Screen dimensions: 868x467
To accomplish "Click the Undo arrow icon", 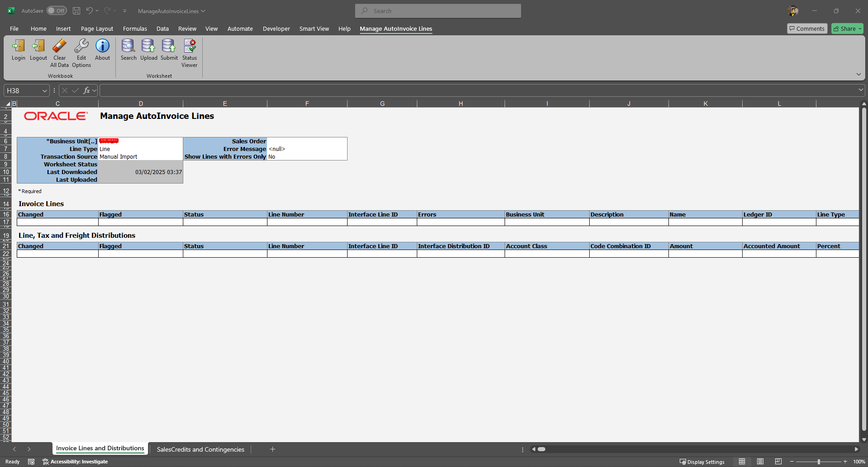I will pyautogui.click(x=90, y=11).
